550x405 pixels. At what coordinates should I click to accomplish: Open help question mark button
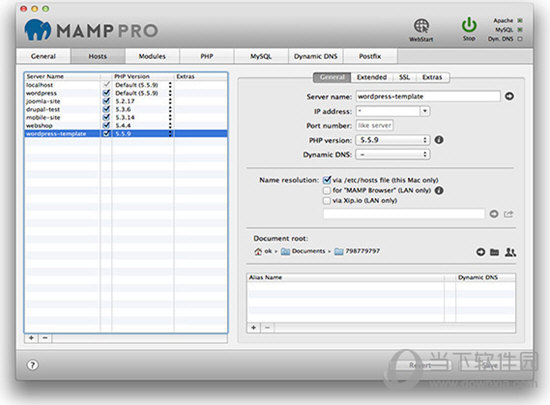(x=33, y=365)
